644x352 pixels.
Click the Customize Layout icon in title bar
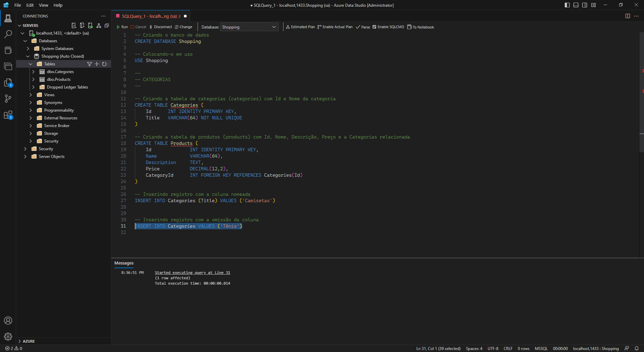593,5
